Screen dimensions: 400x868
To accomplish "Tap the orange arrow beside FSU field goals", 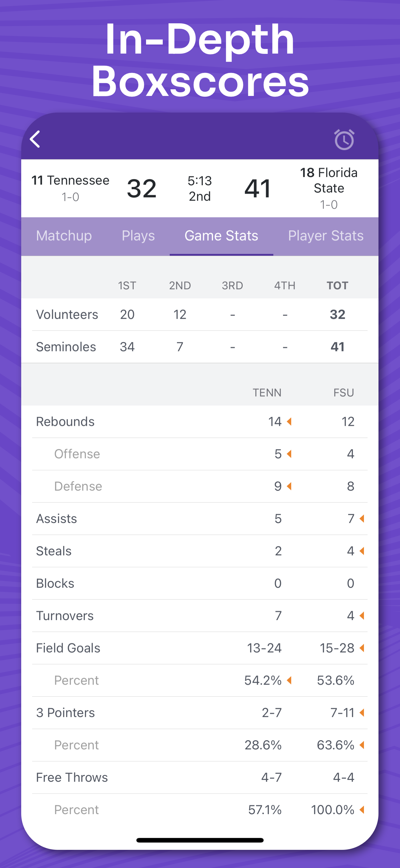I will (x=362, y=648).
